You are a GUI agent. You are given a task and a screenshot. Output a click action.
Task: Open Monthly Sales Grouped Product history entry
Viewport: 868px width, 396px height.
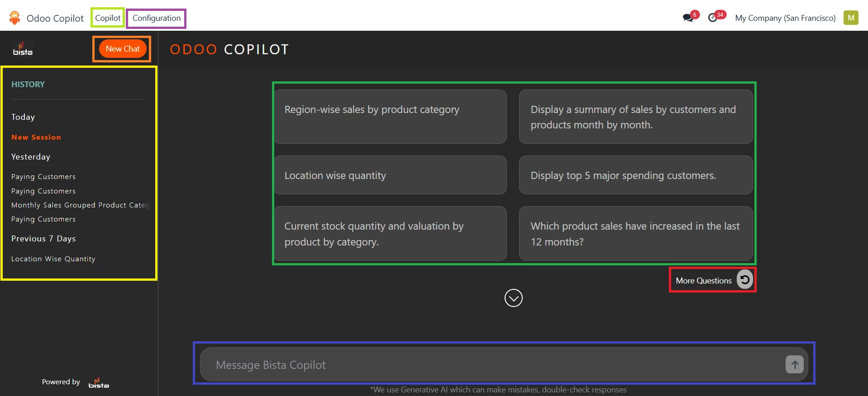[80, 205]
